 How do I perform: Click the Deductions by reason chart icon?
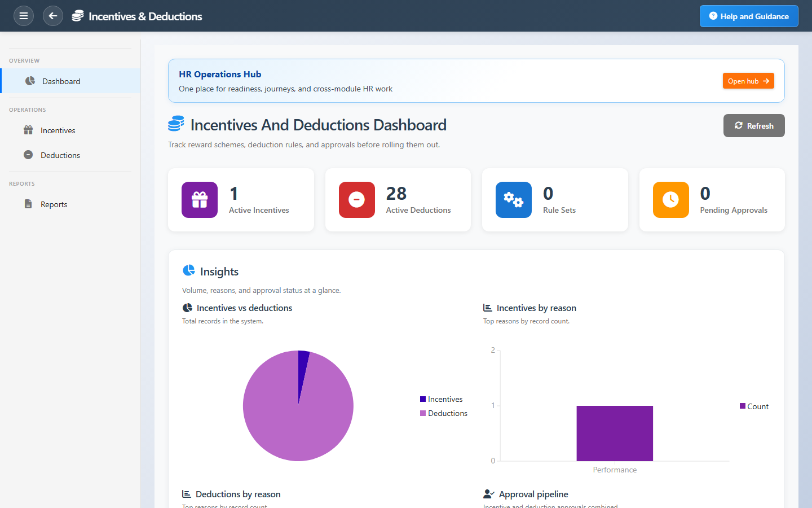[x=187, y=494]
